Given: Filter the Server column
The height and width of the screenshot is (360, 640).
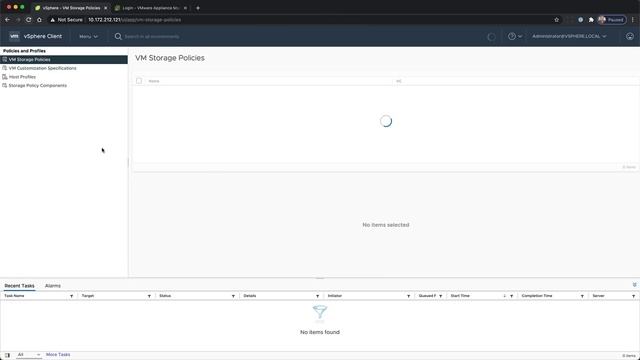Looking at the screenshot, I should pyautogui.click(x=633, y=296).
